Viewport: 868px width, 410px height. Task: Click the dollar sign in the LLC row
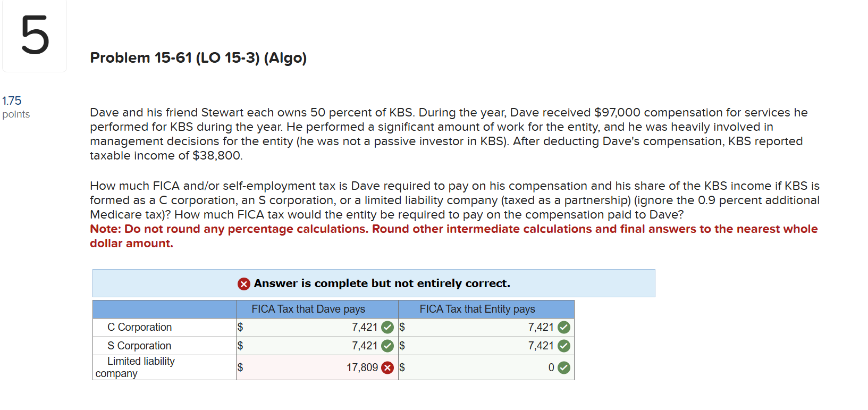(x=240, y=367)
